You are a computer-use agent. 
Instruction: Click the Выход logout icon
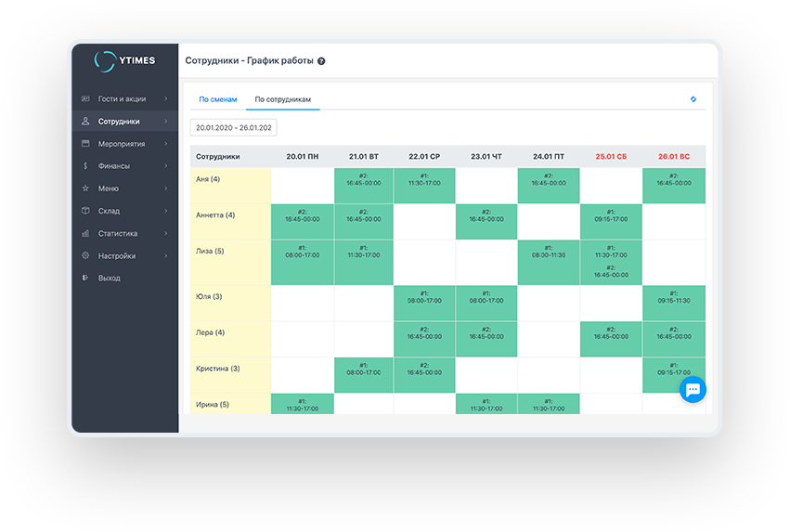[x=85, y=279]
